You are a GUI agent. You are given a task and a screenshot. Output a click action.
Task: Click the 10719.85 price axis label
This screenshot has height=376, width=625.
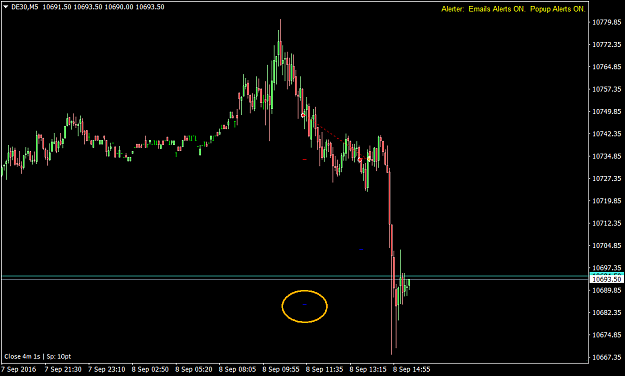(x=607, y=201)
